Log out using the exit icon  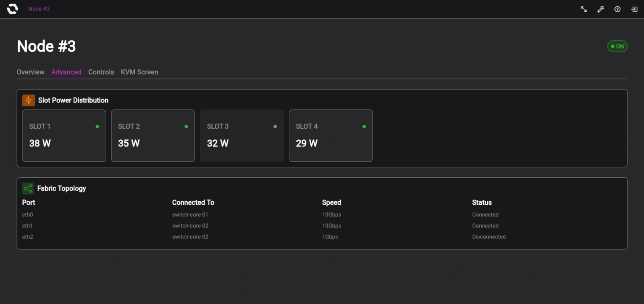coord(634,9)
